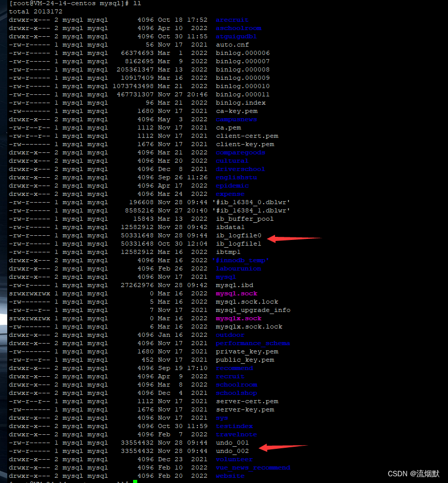This screenshot has height=483, width=448.
Task: Click the englishstu directory name
Action: point(236,178)
